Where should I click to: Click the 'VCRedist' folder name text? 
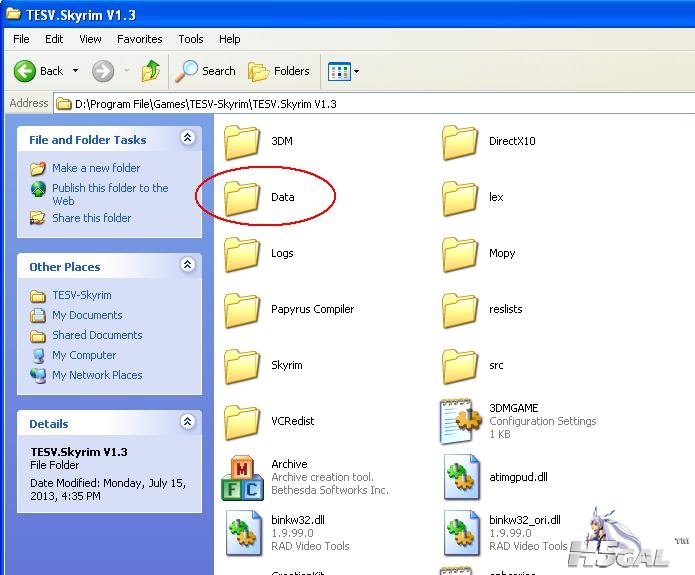pos(293,421)
